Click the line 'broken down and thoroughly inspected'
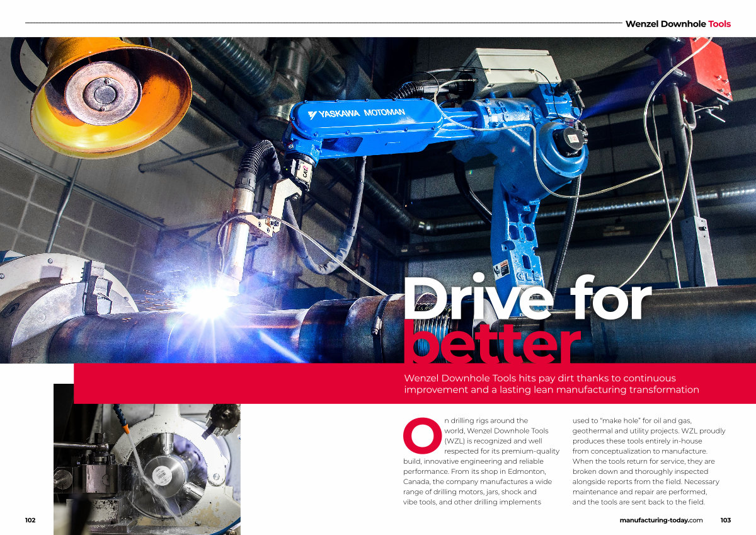Viewport: 756px width, 535px height. pyautogui.click(x=640, y=471)
